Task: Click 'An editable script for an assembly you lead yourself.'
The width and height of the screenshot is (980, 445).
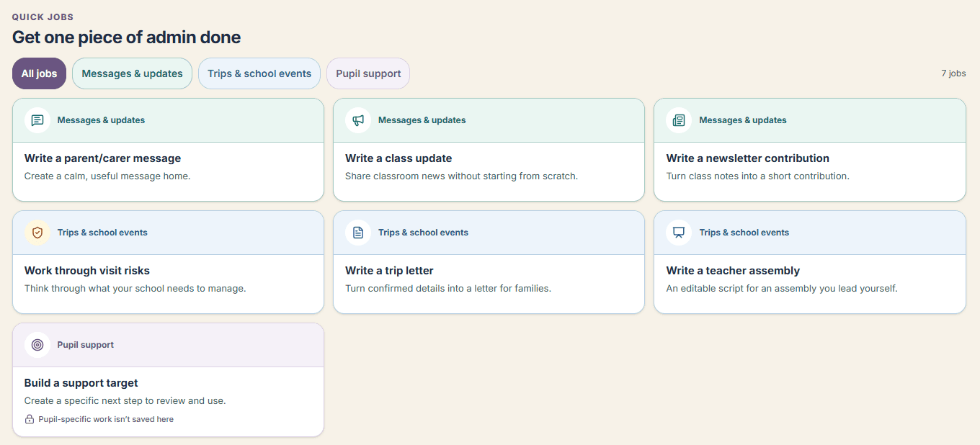Action: click(782, 288)
